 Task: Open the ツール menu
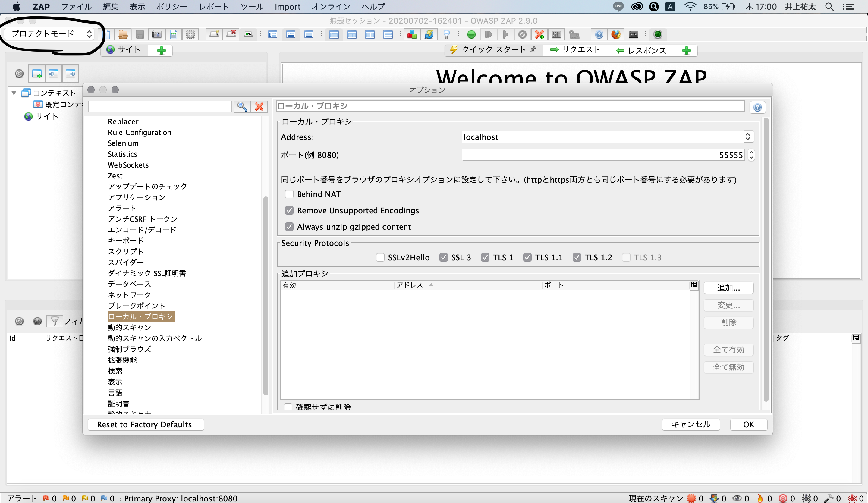tap(252, 7)
